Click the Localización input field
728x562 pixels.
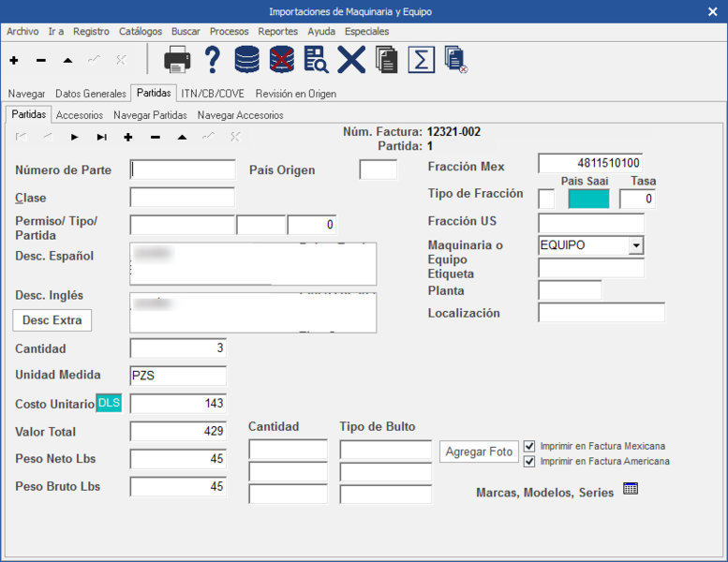tap(602, 313)
